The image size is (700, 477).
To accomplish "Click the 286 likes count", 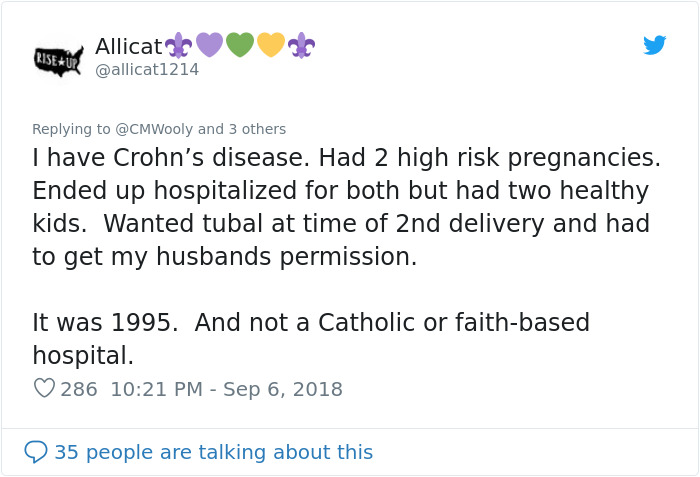I will click(79, 389).
